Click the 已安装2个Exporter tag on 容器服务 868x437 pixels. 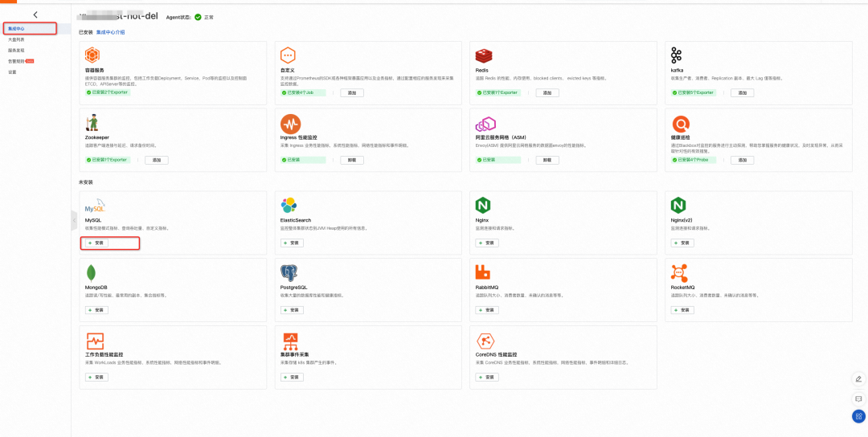point(108,92)
